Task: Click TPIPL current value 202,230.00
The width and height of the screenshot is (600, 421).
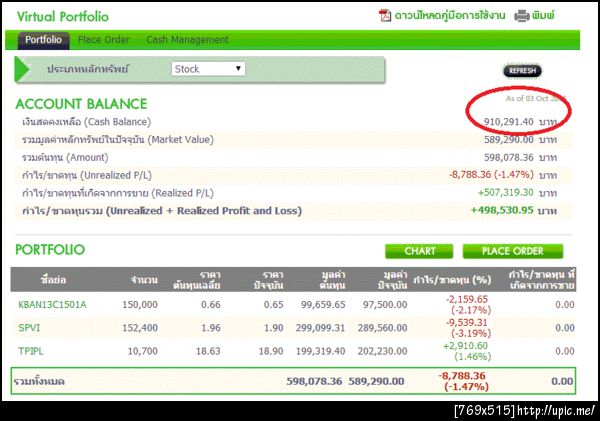Action: (382, 351)
